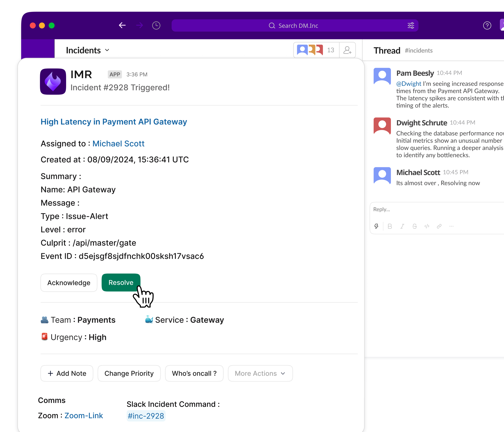
Task: Open High Latency in Payment API Gateway
Action: [114, 121]
